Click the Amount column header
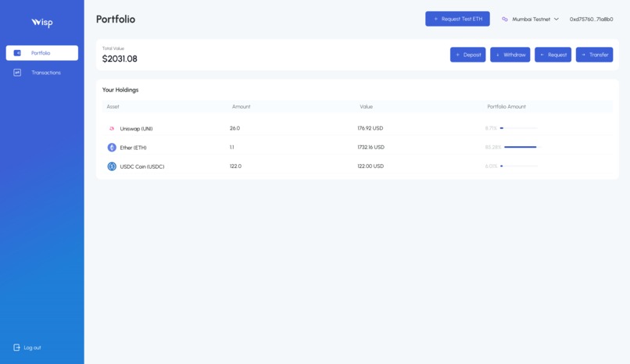Image resolution: width=630 pixels, height=364 pixels. 241,106
